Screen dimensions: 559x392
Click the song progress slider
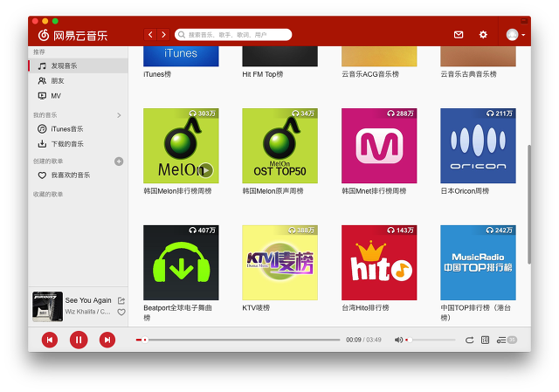238,340
